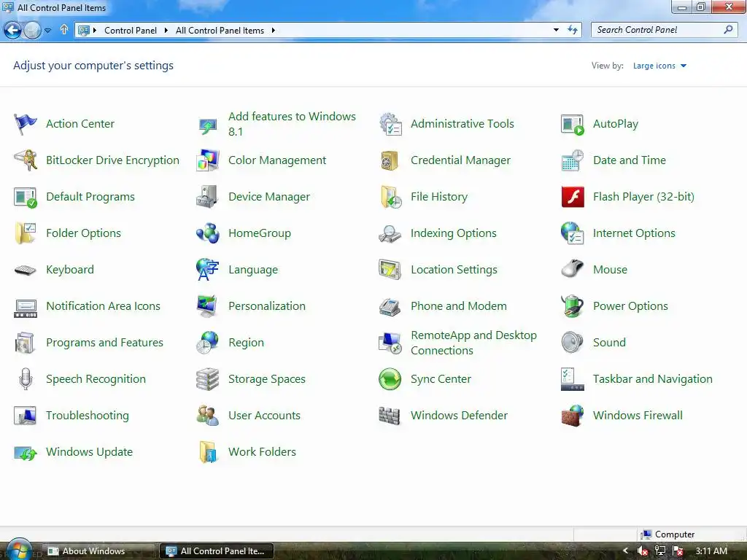This screenshot has height=560, width=747.
Task: Click the Mouse icon
Action: (x=573, y=268)
